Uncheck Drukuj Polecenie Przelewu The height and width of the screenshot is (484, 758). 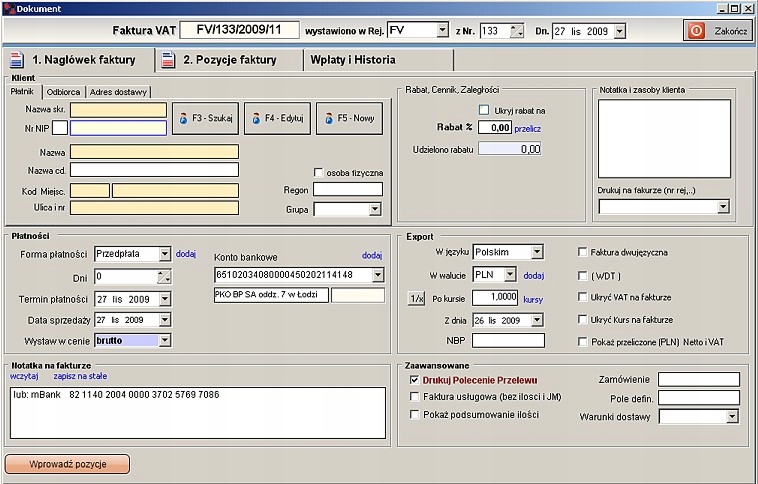(x=415, y=380)
